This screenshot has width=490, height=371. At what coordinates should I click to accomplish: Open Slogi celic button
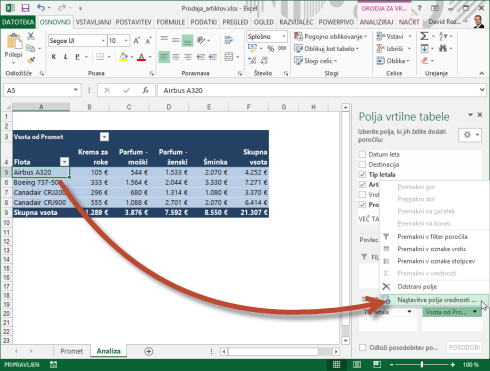pyautogui.click(x=316, y=61)
